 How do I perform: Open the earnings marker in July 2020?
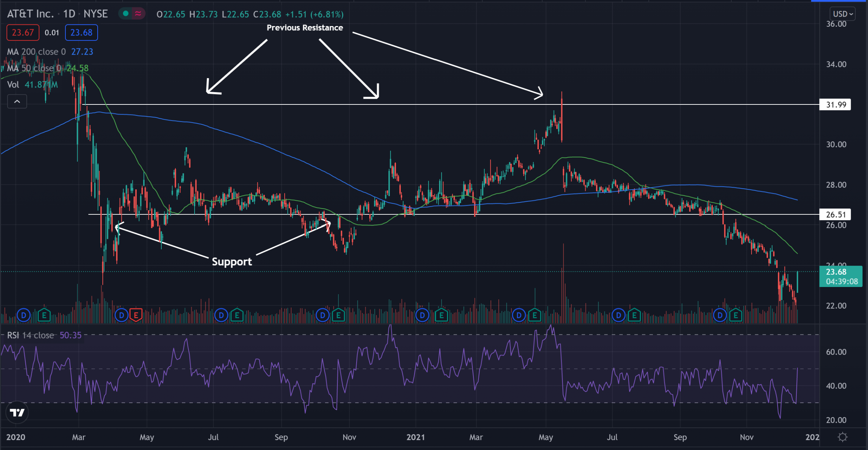tap(237, 316)
